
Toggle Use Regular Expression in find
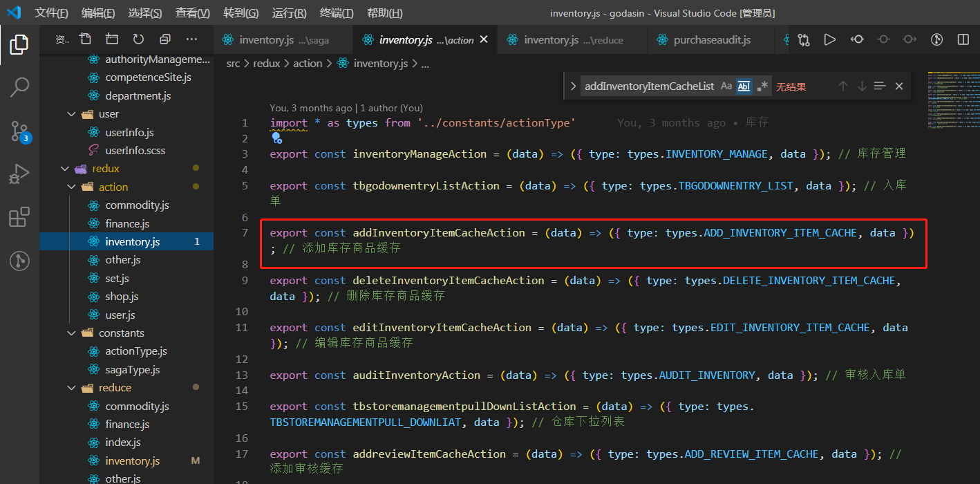click(x=762, y=86)
